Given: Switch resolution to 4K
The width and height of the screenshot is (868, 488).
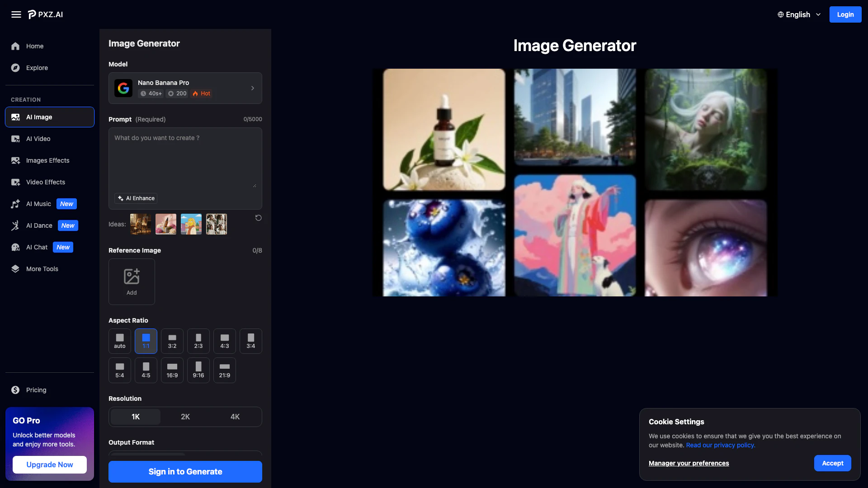Looking at the screenshot, I should [x=235, y=417].
